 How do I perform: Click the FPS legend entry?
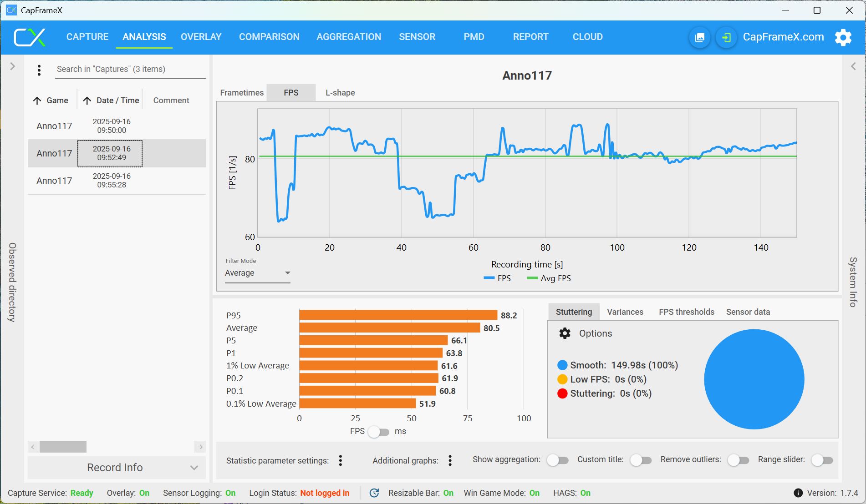[x=497, y=278]
